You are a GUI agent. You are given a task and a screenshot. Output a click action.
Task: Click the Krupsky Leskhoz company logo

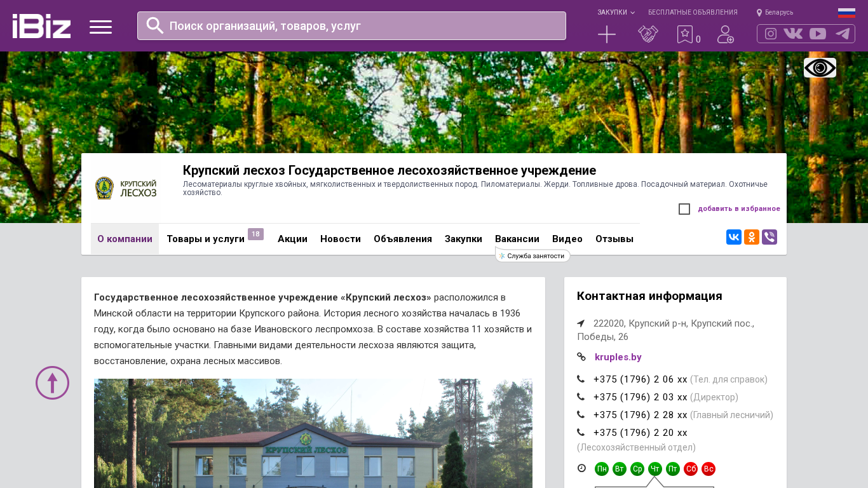126,188
